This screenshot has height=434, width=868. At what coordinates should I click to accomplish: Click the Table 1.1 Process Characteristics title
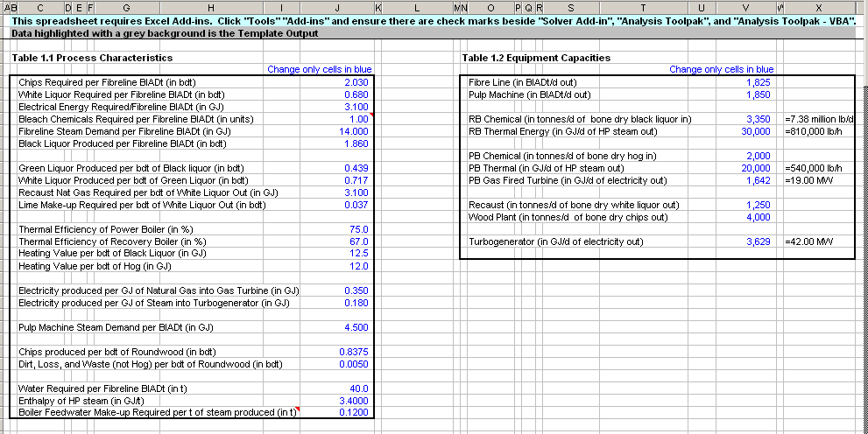pyautogui.click(x=92, y=58)
